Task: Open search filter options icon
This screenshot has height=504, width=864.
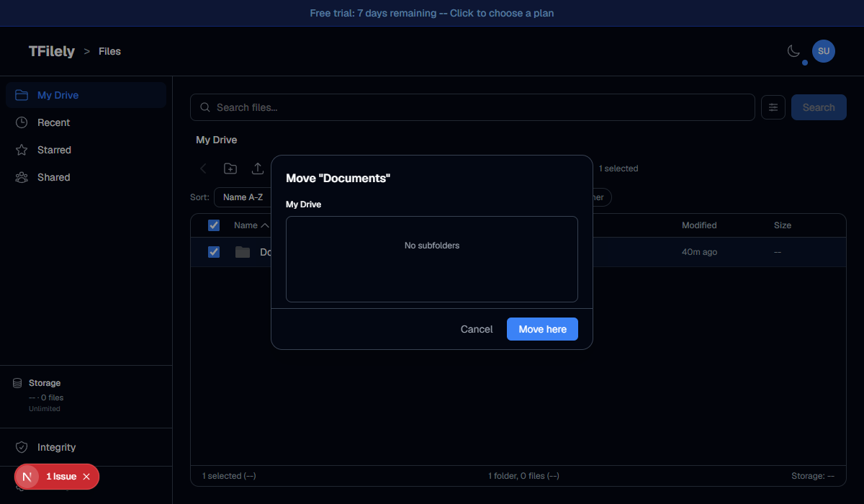Action: (773, 107)
